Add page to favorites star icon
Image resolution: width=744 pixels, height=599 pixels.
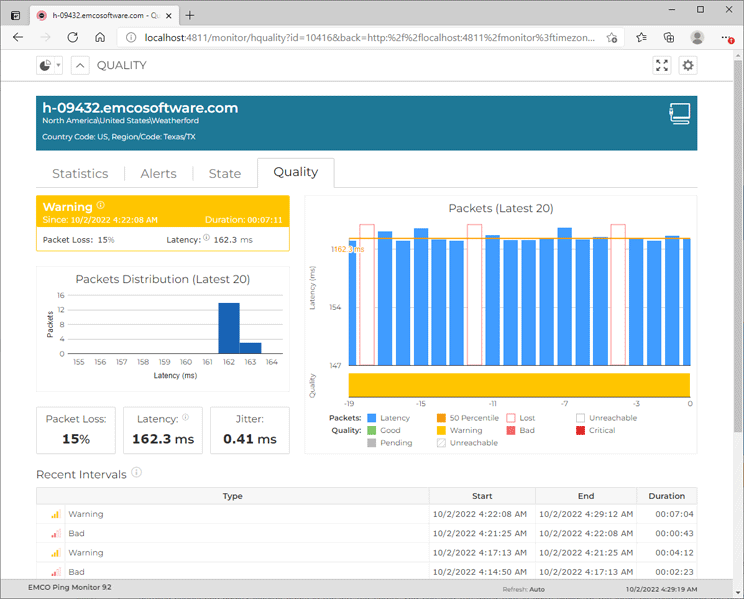click(612, 37)
